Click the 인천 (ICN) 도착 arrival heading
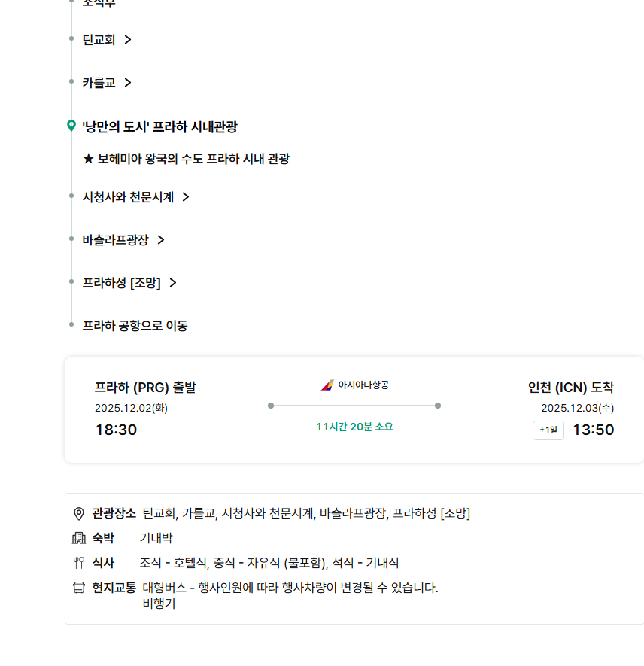 [570, 388]
